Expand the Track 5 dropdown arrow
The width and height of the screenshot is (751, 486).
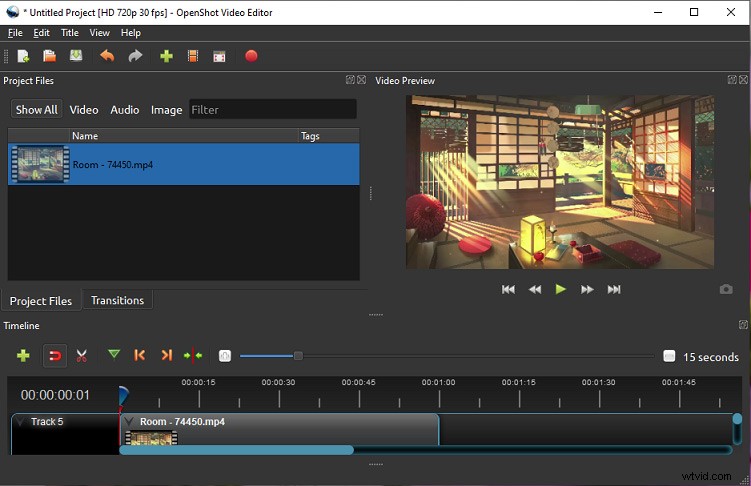pyautogui.click(x=21, y=422)
